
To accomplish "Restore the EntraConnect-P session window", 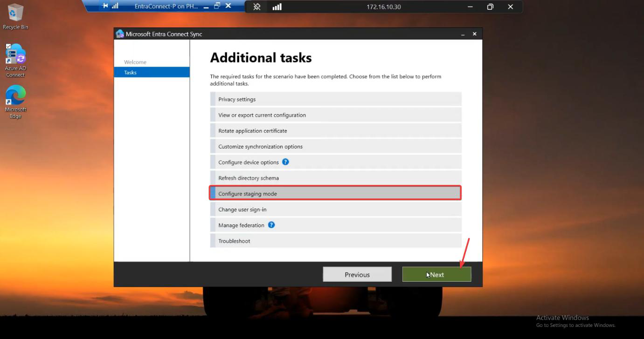I will pyautogui.click(x=217, y=6).
